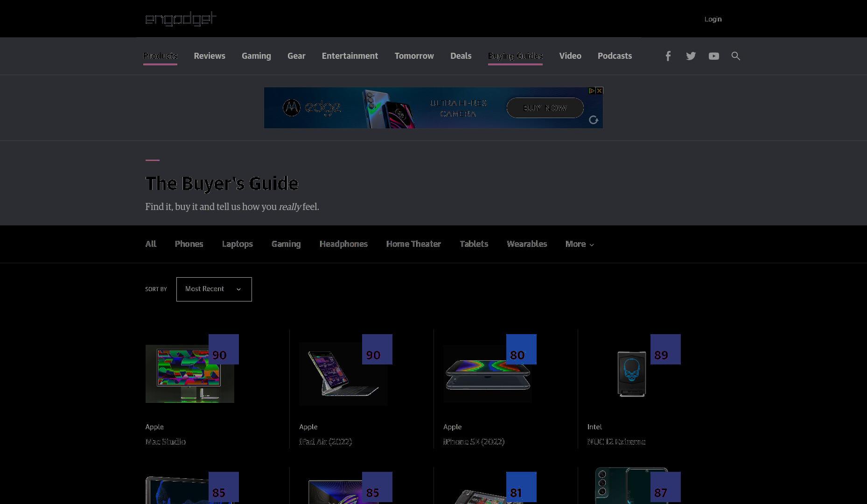Select the Home Theater category tab

(x=413, y=244)
